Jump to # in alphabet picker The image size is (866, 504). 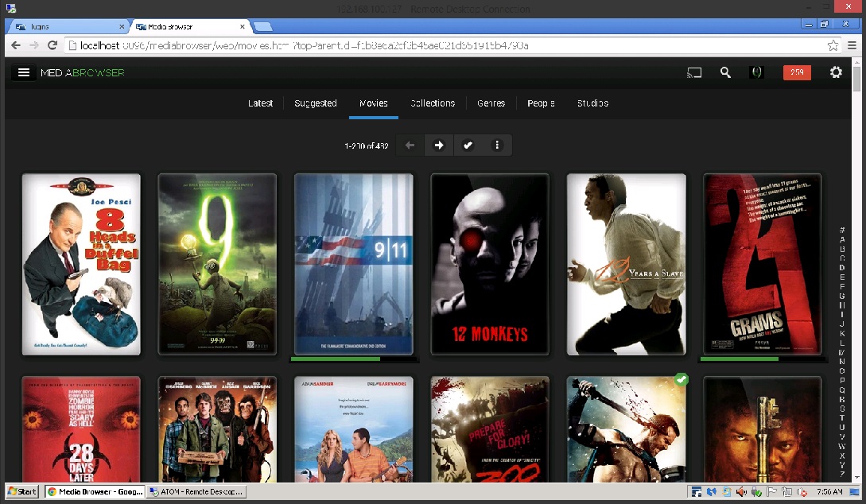[x=842, y=230]
